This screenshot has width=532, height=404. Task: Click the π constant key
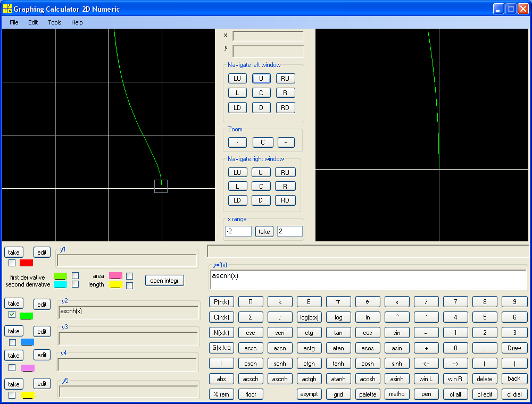[x=338, y=301]
